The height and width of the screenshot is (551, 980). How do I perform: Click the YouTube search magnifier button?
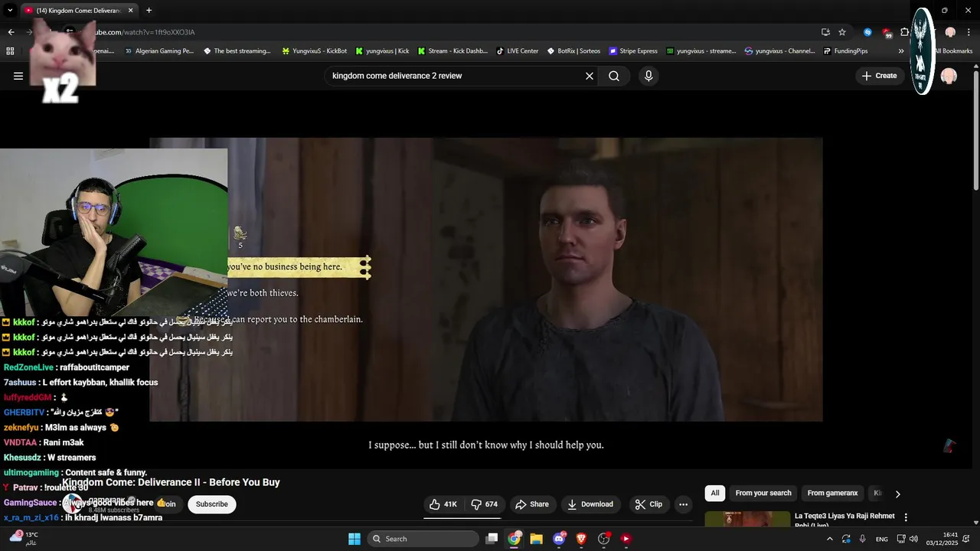[x=614, y=76]
